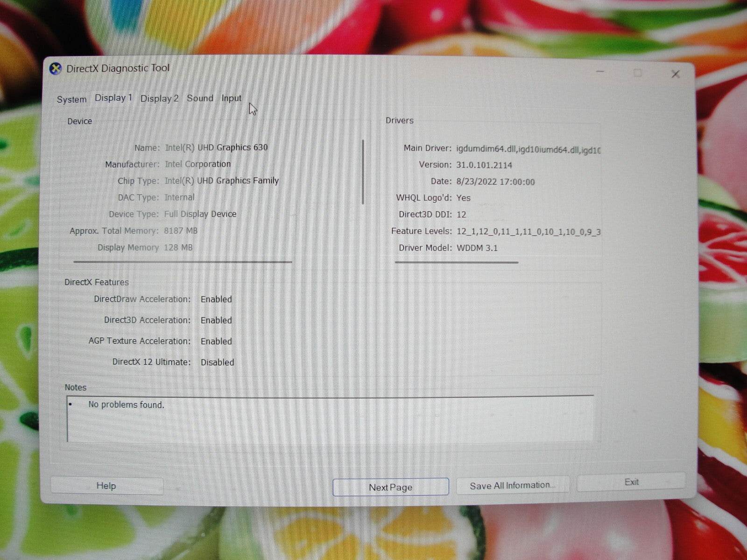Viewport: 747px width, 560px height.
Task: Click the window title bar text
Action: [118, 68]
